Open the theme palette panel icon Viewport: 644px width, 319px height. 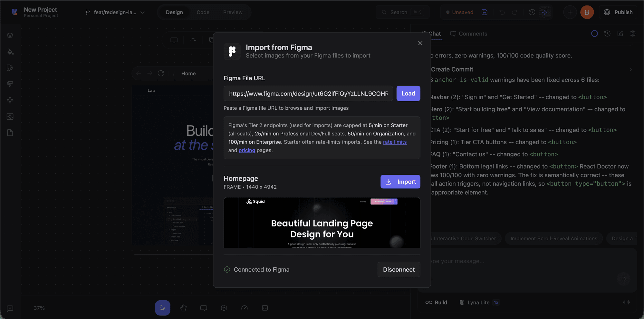10,68
